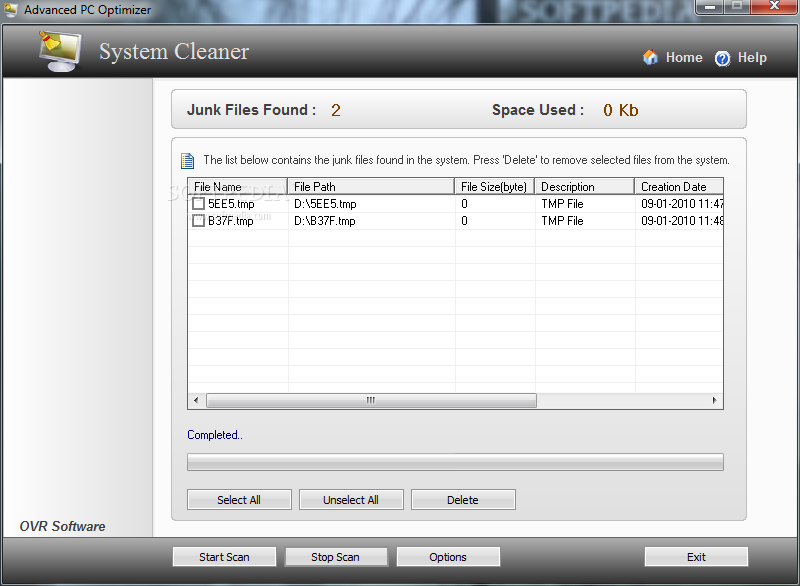Tick the checkbox for 5EE5.tmp
The image size is (800, 586).
(x=198, y=204)
